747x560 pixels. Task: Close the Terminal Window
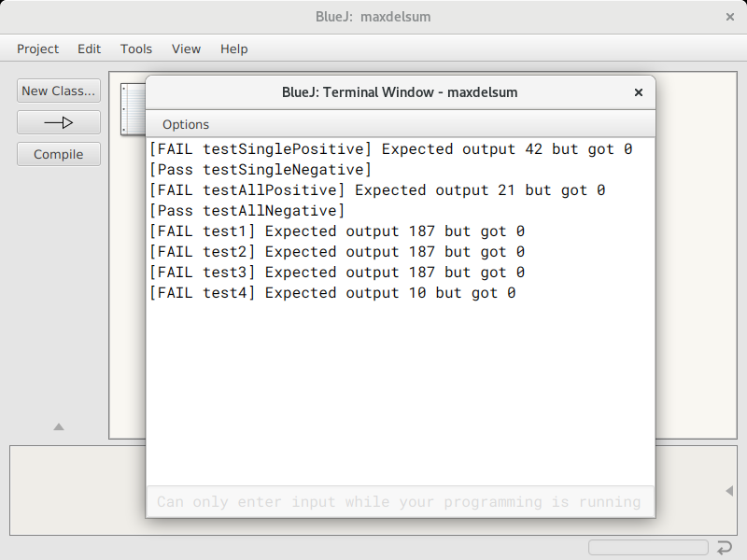639,92
